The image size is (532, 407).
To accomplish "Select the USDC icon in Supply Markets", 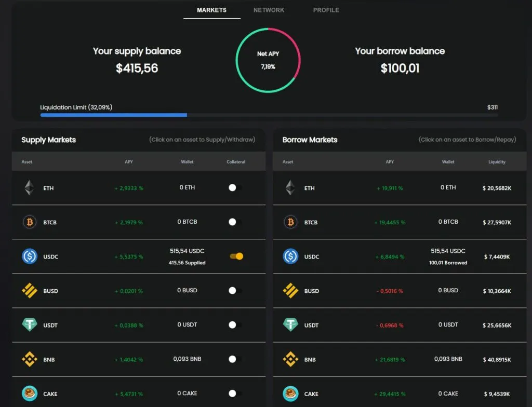I will coord(30,256).
